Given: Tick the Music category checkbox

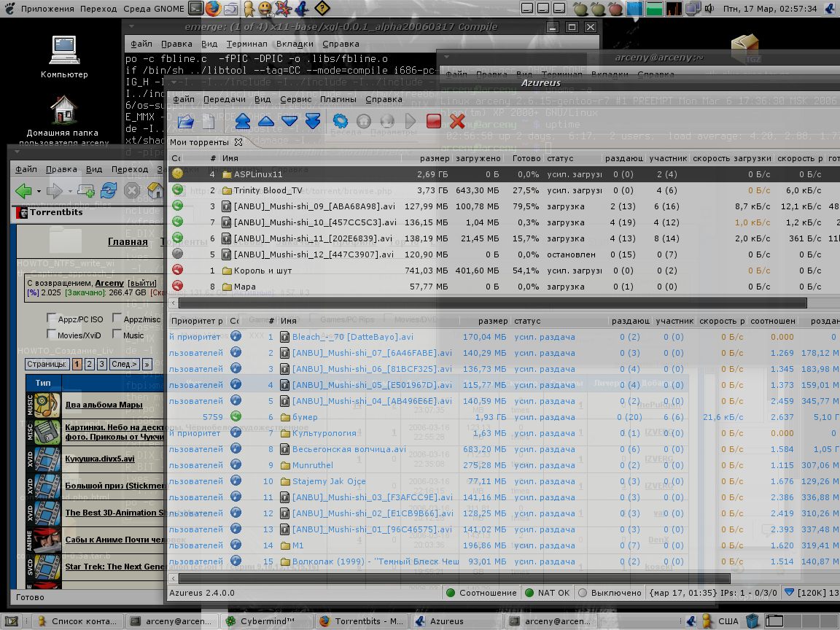Looking at the screenshot, I should (x=117, y=334).
